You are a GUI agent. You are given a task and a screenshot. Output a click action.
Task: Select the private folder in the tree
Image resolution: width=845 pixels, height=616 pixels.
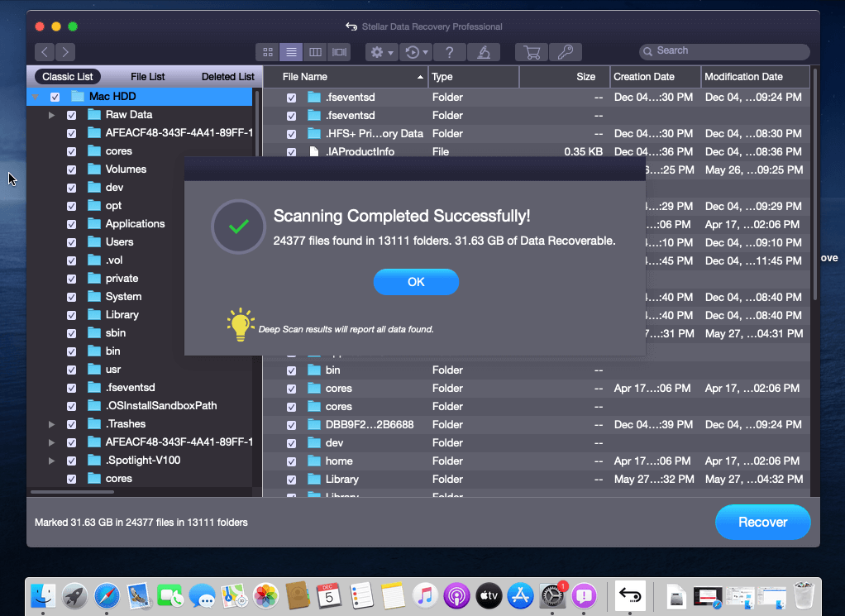[x=122, y=279]
